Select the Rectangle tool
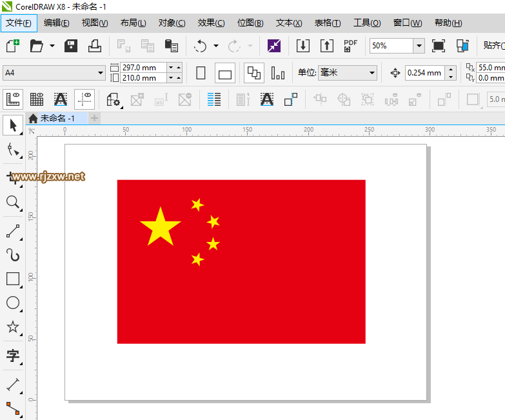This screenshot has height=420, width=505. pos(13,279)
